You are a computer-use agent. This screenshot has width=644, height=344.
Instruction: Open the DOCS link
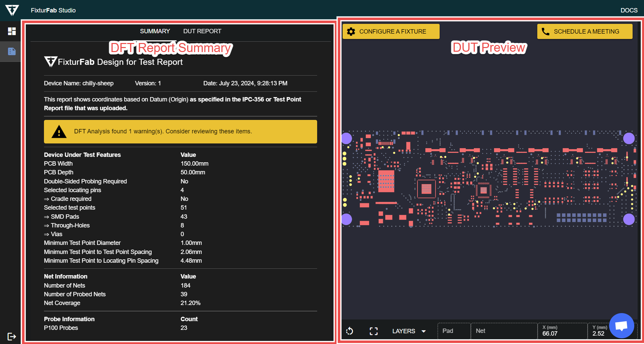coord(629,10)
